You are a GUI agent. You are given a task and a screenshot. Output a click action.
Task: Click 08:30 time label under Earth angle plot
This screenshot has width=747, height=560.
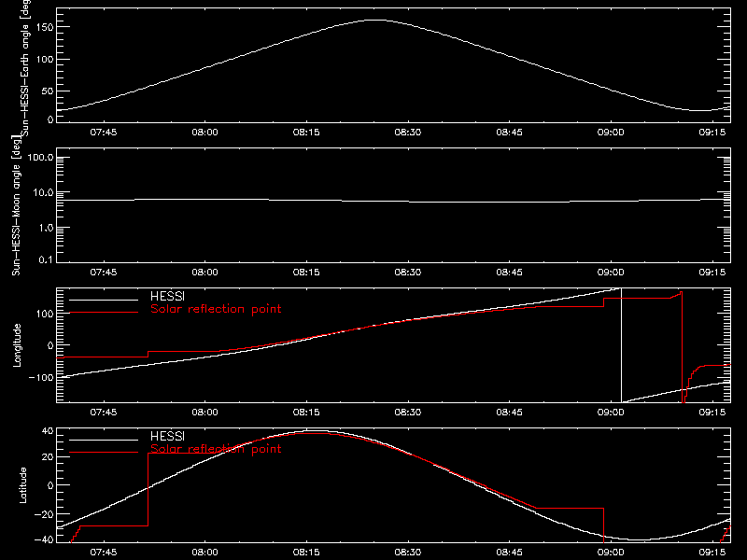408,133
